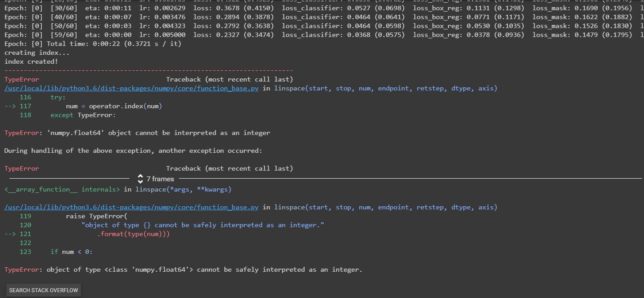Click the Search Stack Overflow button

click(x=44, y=290)
